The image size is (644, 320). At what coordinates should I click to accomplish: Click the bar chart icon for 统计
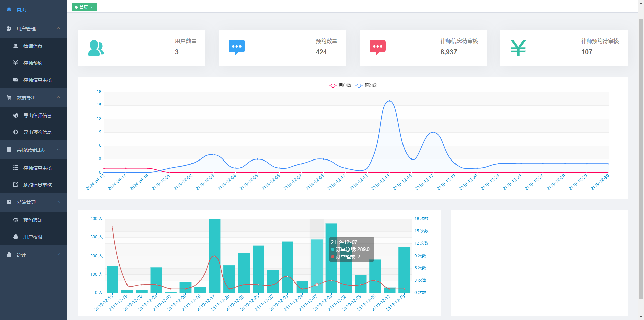(x=9, y=255)
